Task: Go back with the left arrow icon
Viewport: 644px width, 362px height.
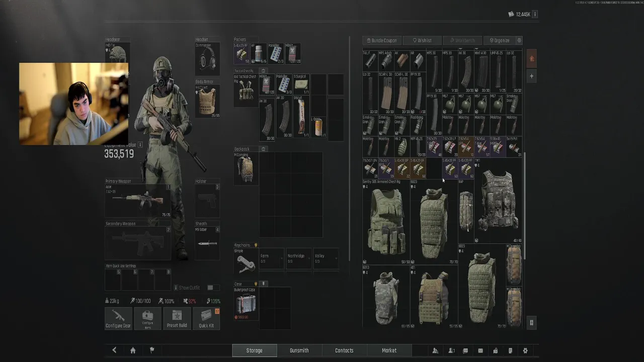Action: tap(114, 350)
